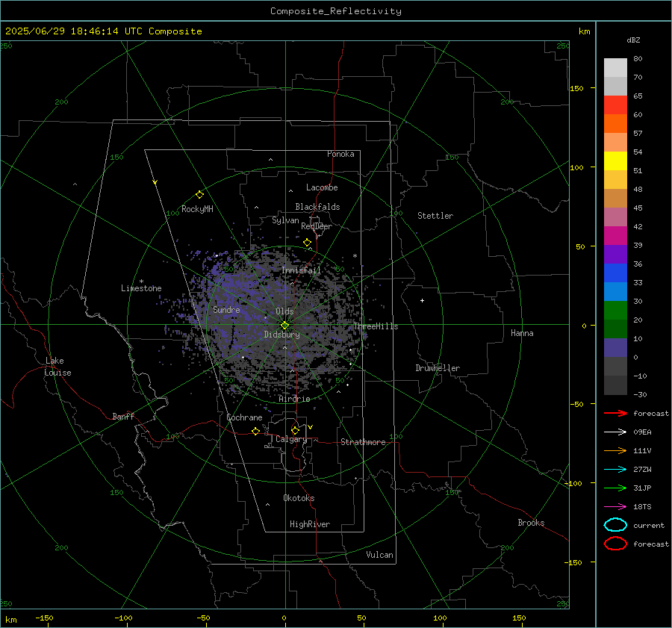Click the Strathmore city label
Screen dimensions: 672x628
[x=363, y=442]
